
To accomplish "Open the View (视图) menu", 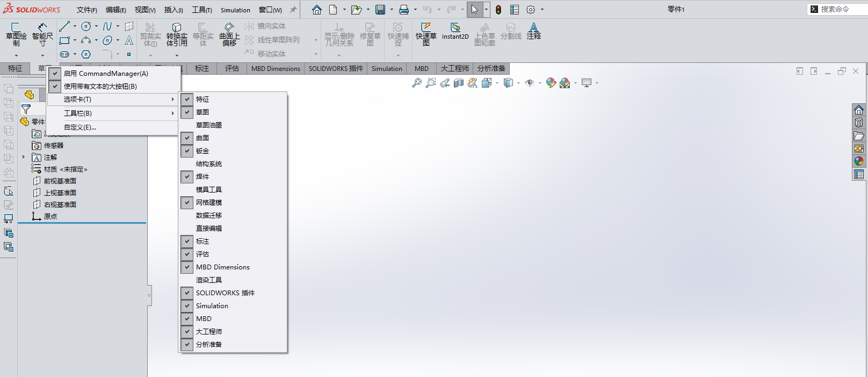I will click(144, 10).
